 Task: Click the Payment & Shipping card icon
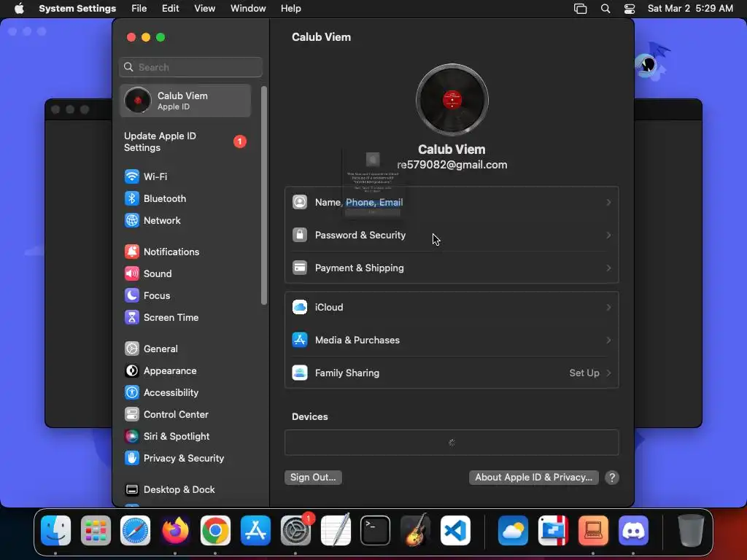(x=300, y=268)
